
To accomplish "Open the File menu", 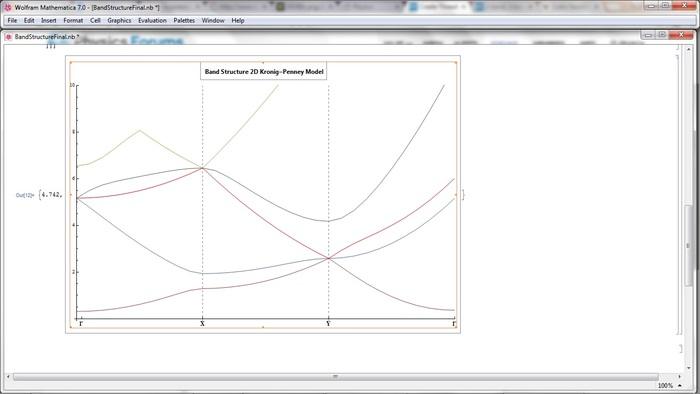I will click(12, 21).
